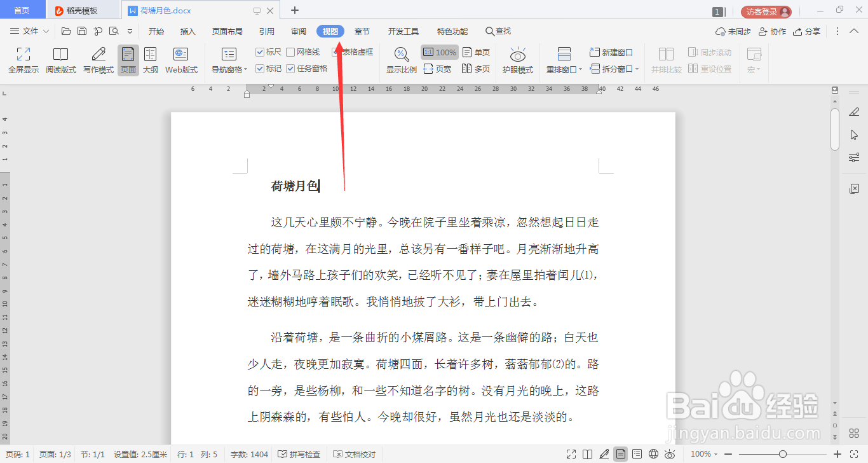The height and width of the screenshot is (463, 868).
Task: Open the zoom percentage dropdown in status bar
Action: pyautogui.click(x=716, y=454)
